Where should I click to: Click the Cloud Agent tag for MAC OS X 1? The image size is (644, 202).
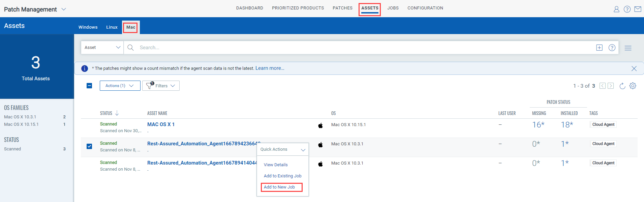point(603,124)
